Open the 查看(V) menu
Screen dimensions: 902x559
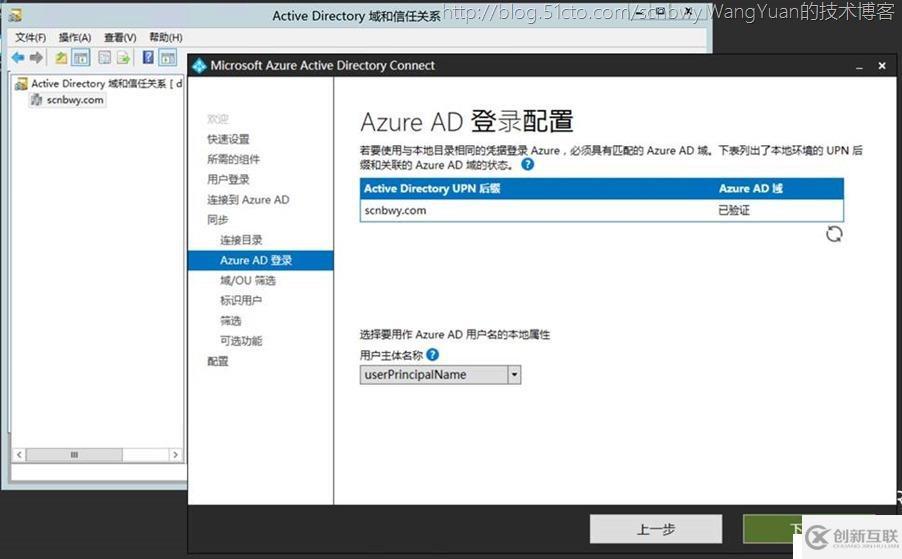pos(120,37)
